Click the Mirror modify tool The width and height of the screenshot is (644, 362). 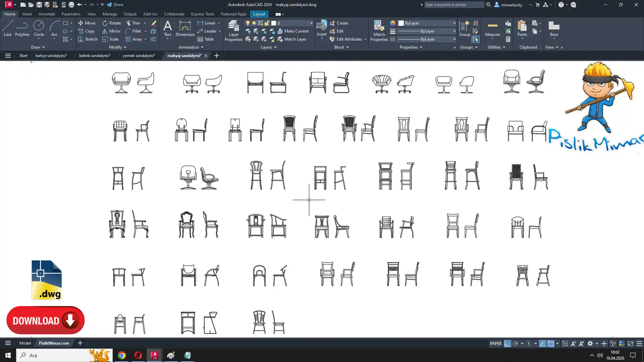pyautogui.click(x=111, y=31)
